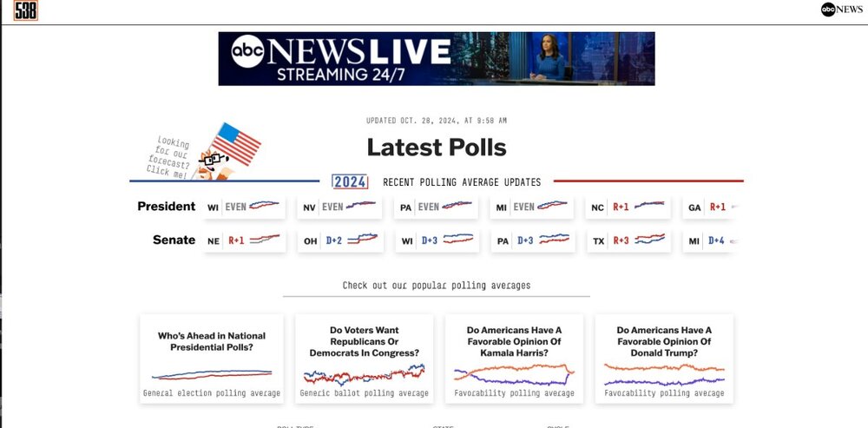Open Wisconsin presidential polling average card

point(244,207)
